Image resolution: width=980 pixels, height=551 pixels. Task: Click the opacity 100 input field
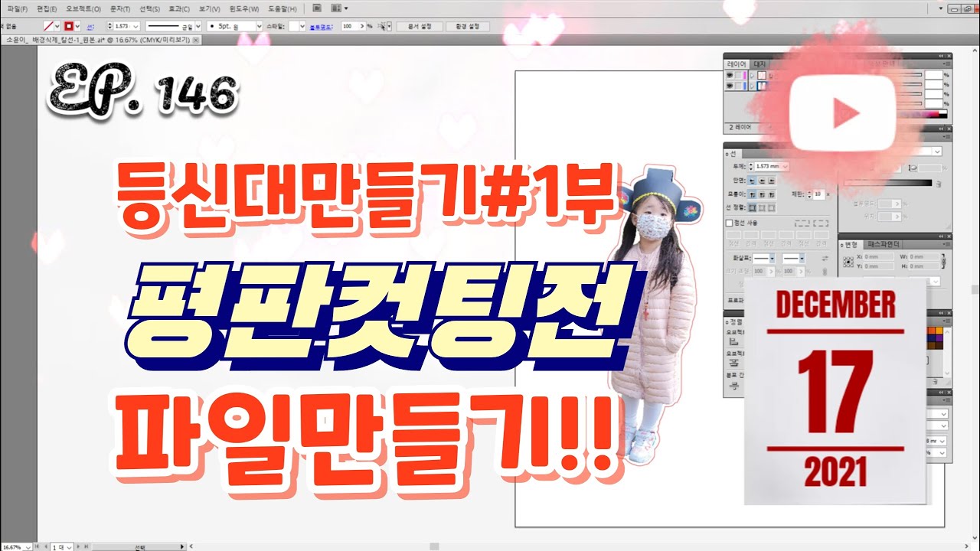[x=350, y=26]
